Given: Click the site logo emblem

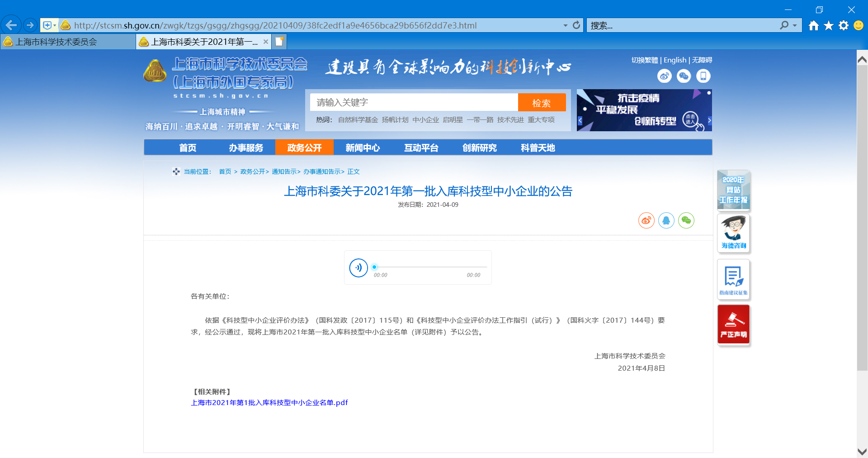Looking at the screenshot, I should click(x=155, y=71).
